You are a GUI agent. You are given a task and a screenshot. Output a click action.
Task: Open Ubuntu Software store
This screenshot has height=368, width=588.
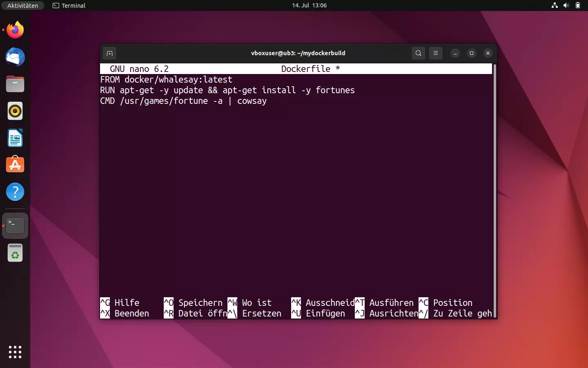click(x=15, y=164)
